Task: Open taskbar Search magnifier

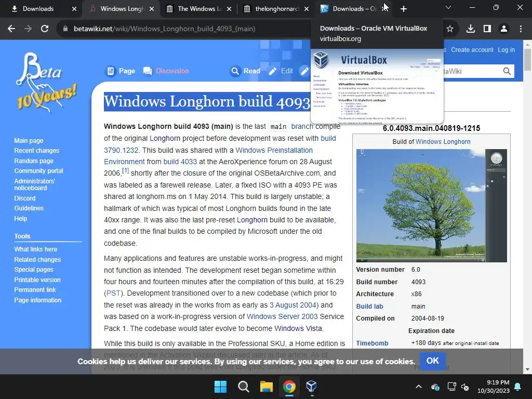Action: click(243, 387)
